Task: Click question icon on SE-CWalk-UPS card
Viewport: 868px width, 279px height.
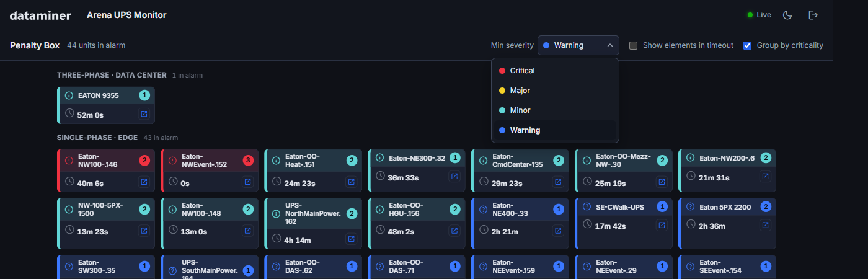Action: [587, 207]
